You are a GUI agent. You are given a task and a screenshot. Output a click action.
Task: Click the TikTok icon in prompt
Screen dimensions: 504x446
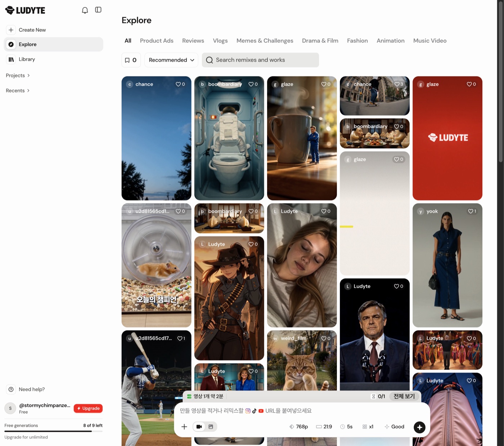255,411
